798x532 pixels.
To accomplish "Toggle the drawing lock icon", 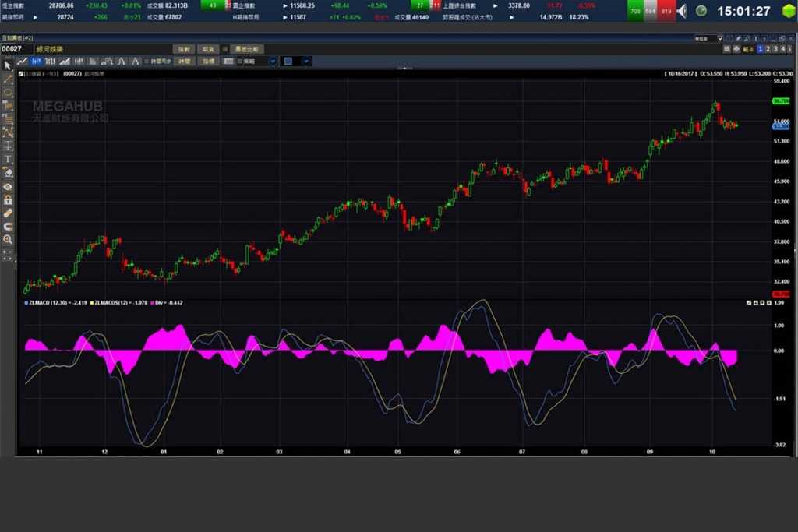I will pos(8,200).
